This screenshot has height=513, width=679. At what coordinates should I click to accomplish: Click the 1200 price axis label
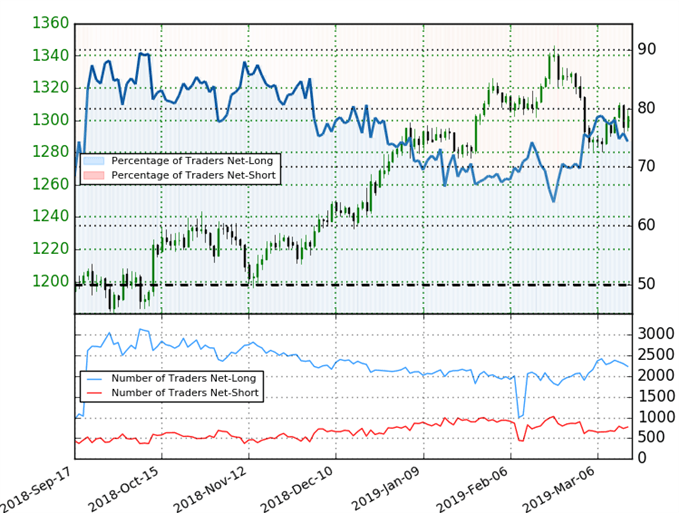click(x=51, y=281)
